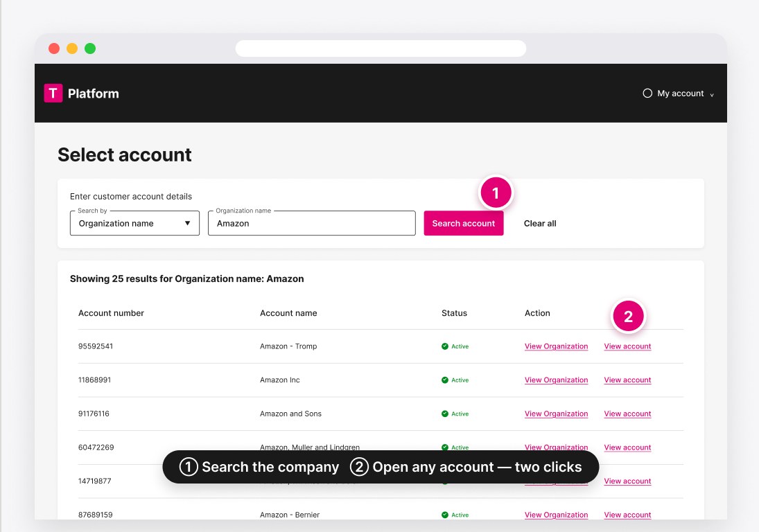Click the Search account button
This screenshot has height=532, width=759.
[464, 223]
